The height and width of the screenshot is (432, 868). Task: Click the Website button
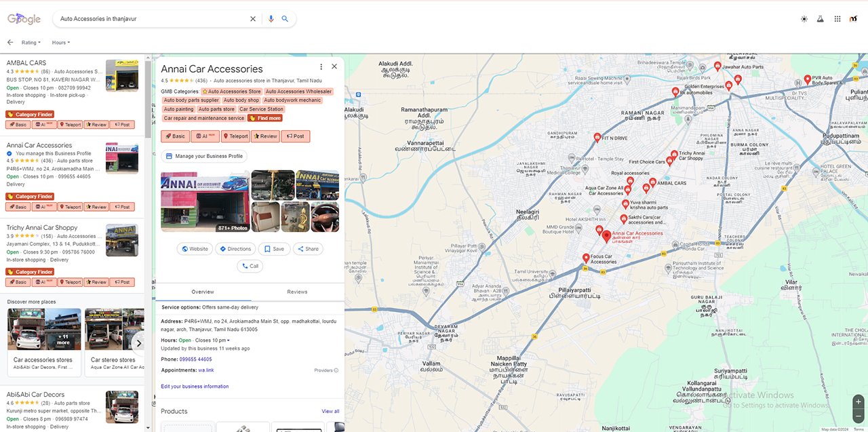195,249
